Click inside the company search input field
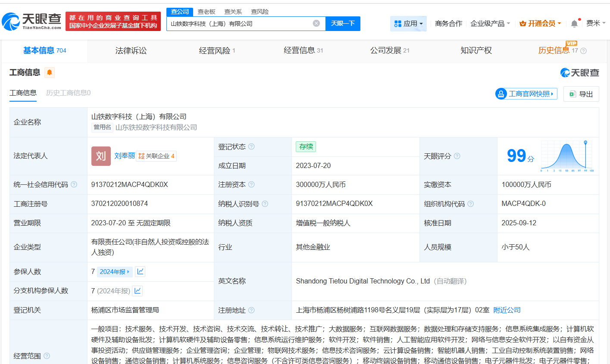 point(241,23)
